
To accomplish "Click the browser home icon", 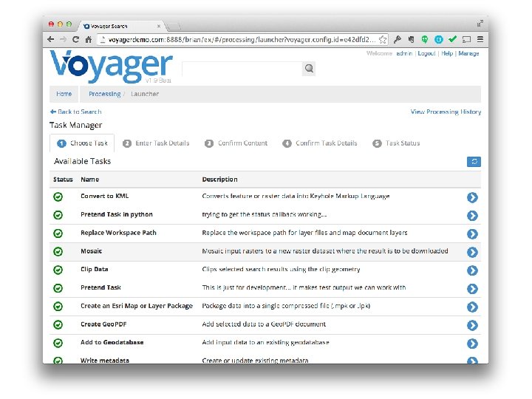I will point(89,39).
